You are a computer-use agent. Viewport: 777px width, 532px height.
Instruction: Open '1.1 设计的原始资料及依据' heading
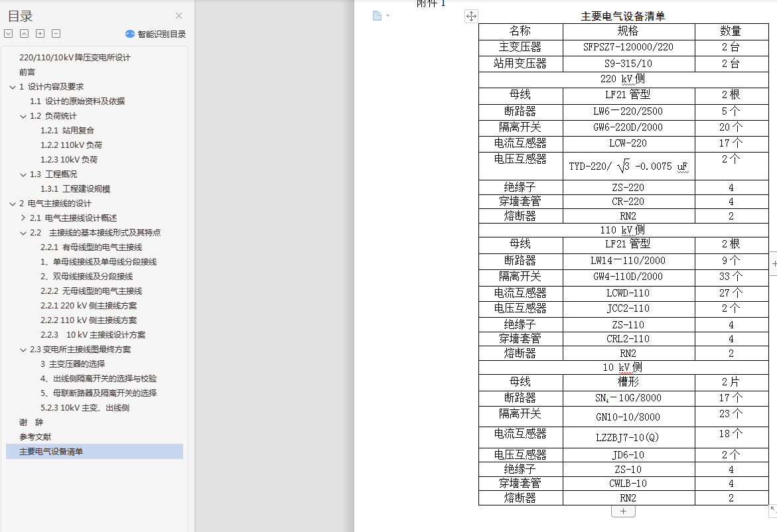78,101
